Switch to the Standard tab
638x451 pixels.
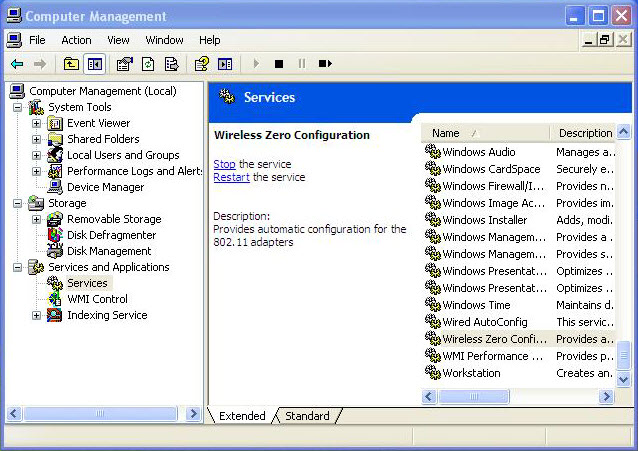coord(307,416)
